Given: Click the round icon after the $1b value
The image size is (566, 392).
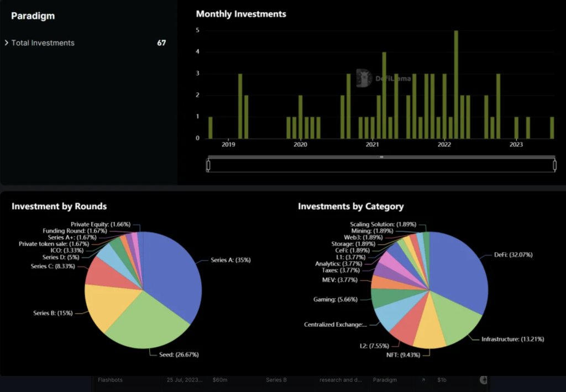Looking at the screenshot, I should (483, 380).
